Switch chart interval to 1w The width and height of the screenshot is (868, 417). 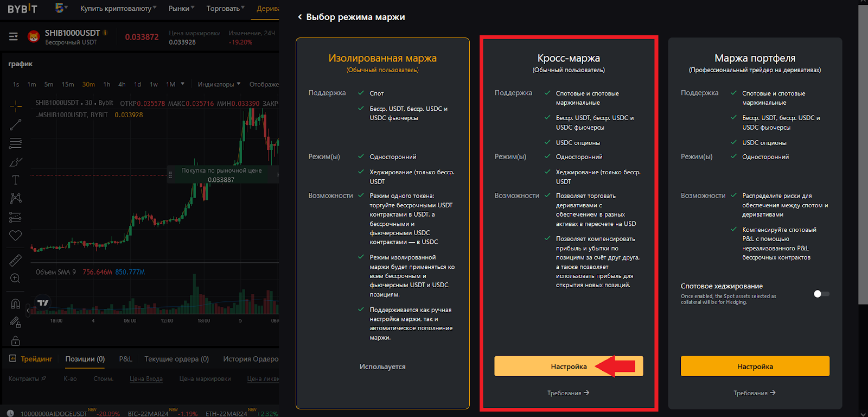coord(154,84)
